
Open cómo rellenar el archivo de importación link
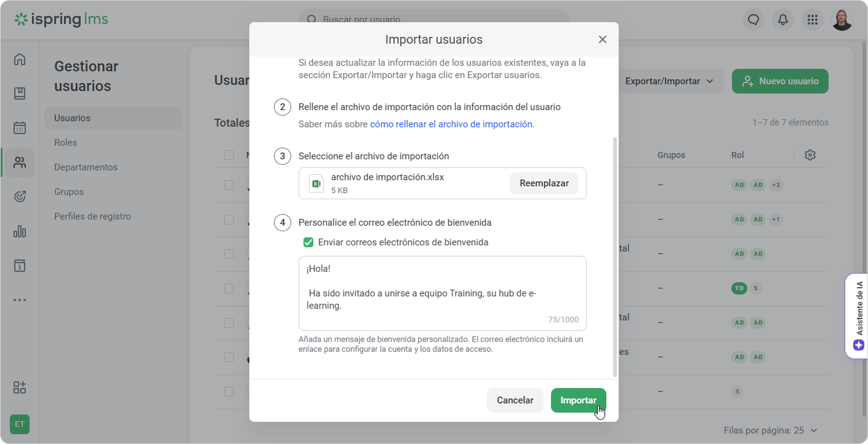[452, 124]
